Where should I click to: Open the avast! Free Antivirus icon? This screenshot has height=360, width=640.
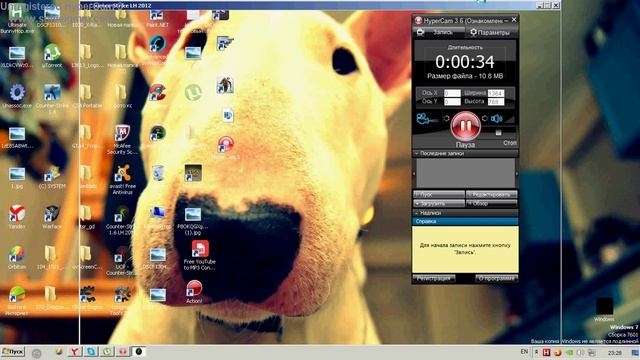(122, 179)
